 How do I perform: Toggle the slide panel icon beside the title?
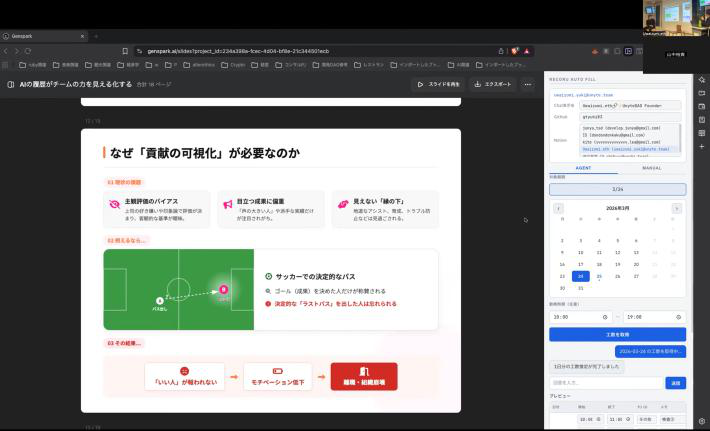click(x=10, y=84)
